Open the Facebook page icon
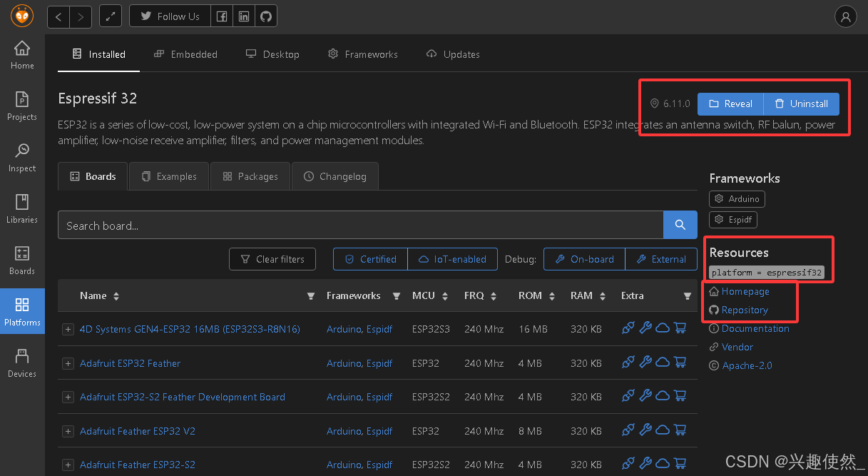Image resolution: width=868 pixels, height=476 pixels. 222,16
